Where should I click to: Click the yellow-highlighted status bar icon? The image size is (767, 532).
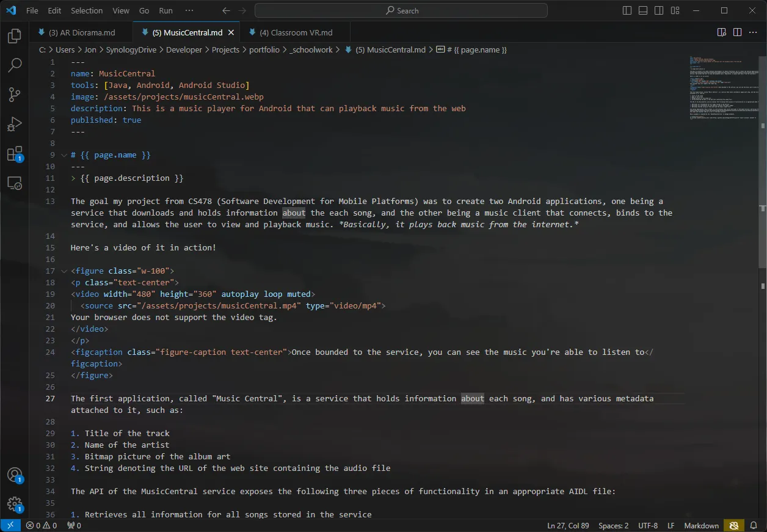pos(733,525)
